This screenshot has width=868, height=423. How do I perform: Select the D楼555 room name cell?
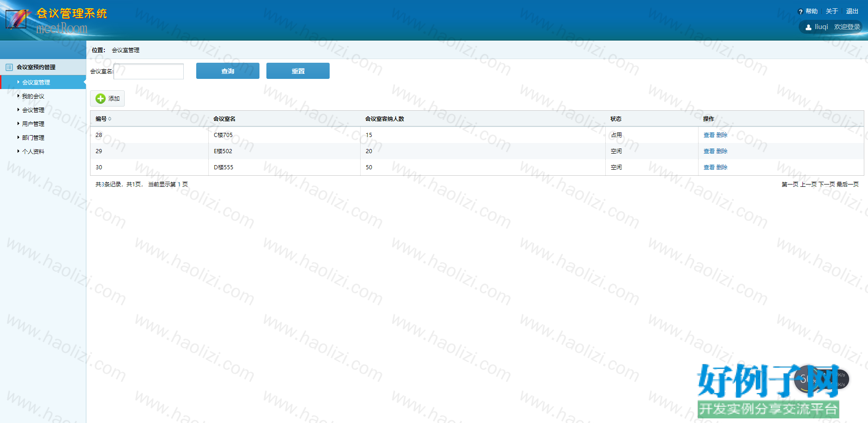click(x=284, y=167)
